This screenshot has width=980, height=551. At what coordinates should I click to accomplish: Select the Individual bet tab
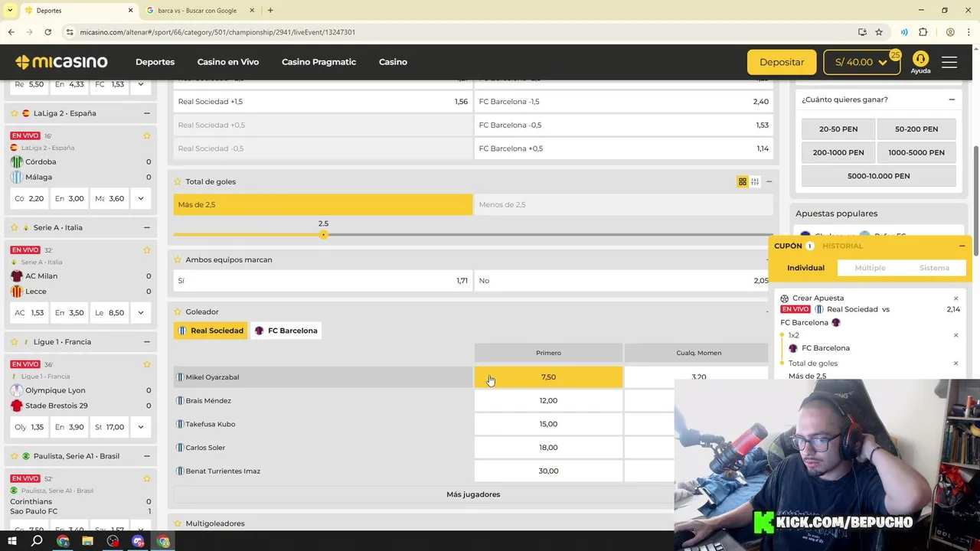click(x=805, y=268)
